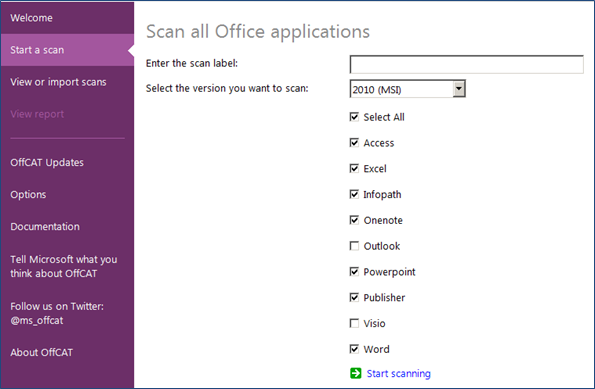This screenshot has height=389, width=595.
Task: Go to the Welcome page
Action: point(31,18)
